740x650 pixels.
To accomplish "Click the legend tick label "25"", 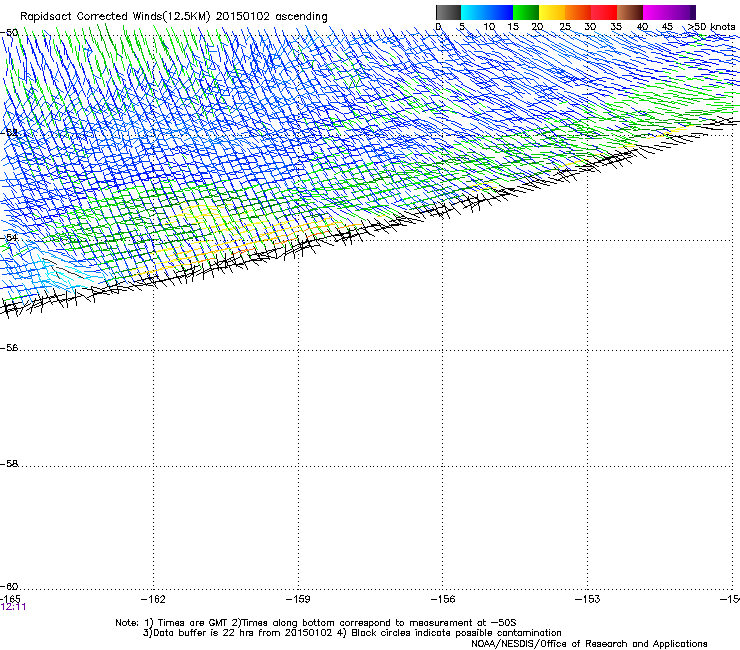I will point(565,27).
